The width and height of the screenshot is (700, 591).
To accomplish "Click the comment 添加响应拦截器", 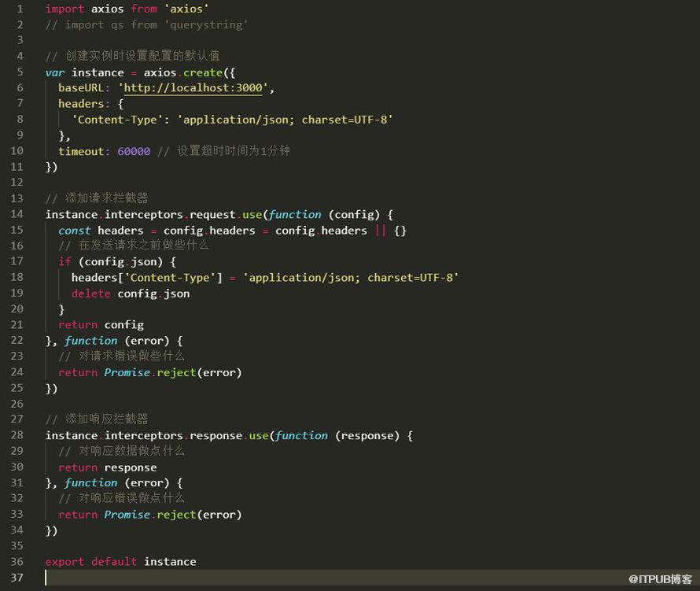I will click(x=97, y=419).
